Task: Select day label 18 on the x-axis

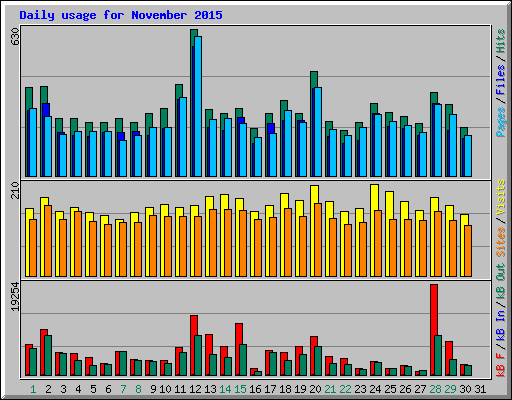Action: click(285, 389)
